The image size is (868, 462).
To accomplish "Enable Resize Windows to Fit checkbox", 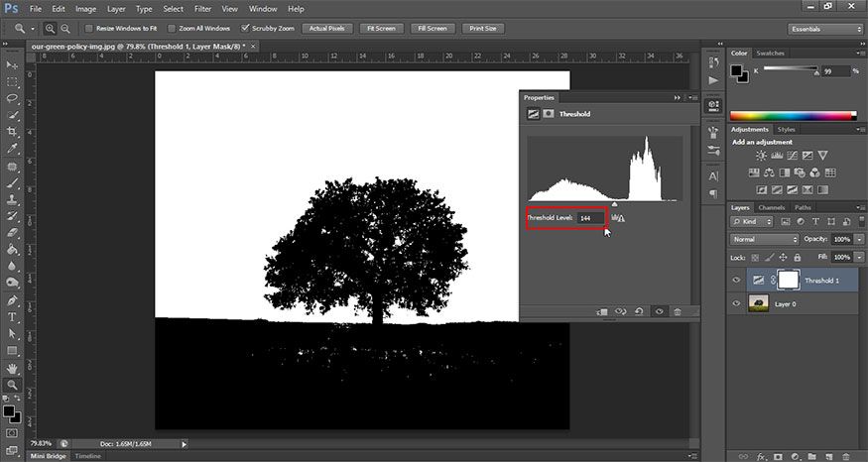I will [x=90, y=29].
